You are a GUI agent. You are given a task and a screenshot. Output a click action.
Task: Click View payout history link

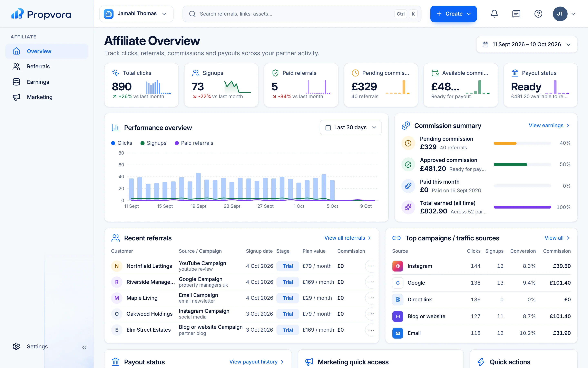tap(256, 362)
